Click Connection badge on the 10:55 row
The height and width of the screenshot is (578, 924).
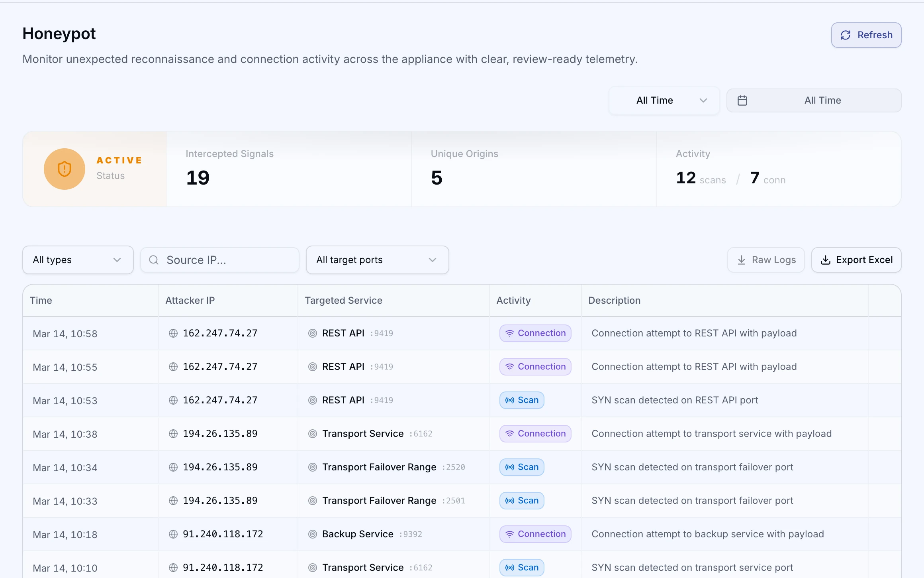click(535, 367)
